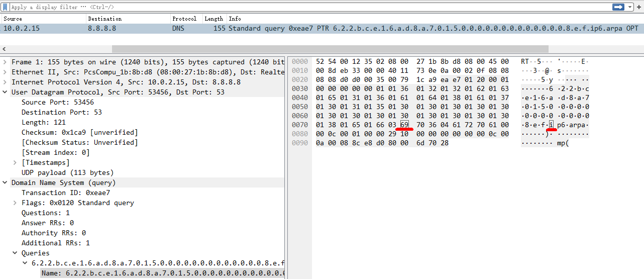Select the Transaction ID: 0xeae7 field
The image size is (644, 279).
pyautogui.click(x=65, y=193)
